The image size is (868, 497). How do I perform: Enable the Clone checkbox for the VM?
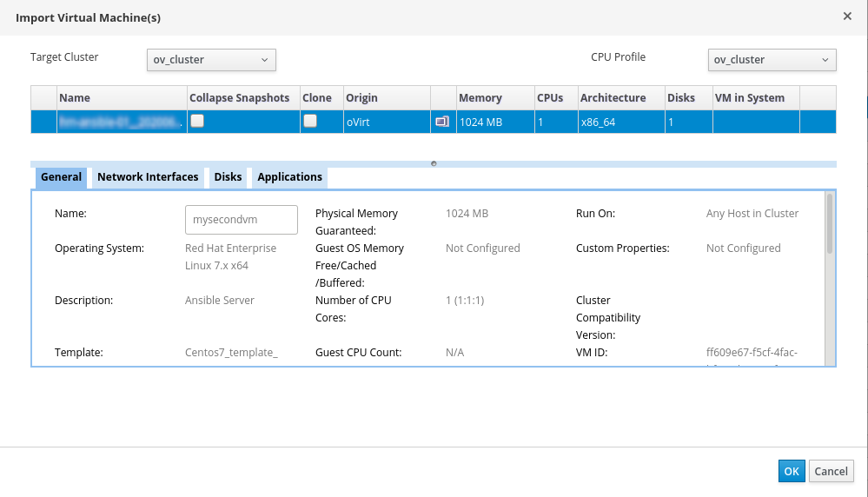coord(310,121)
